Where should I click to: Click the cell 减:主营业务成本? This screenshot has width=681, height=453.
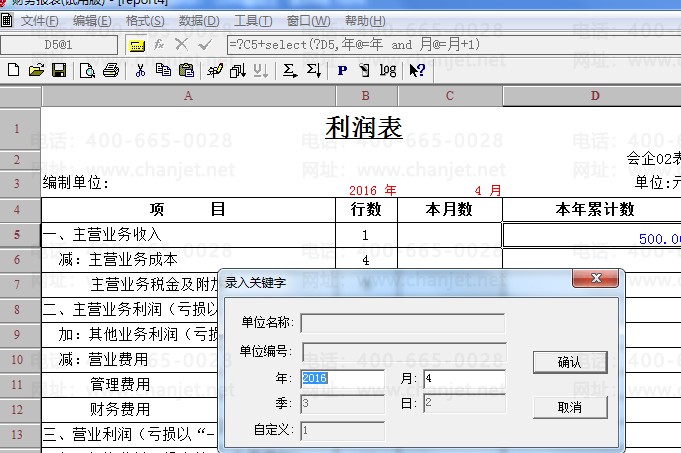pyautogui.click(x=188, y=260)
